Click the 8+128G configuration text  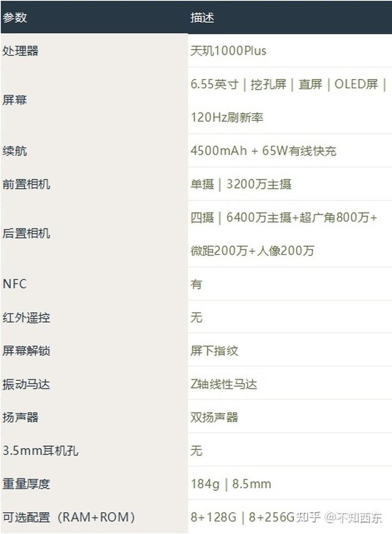click(x=214, y=517)
